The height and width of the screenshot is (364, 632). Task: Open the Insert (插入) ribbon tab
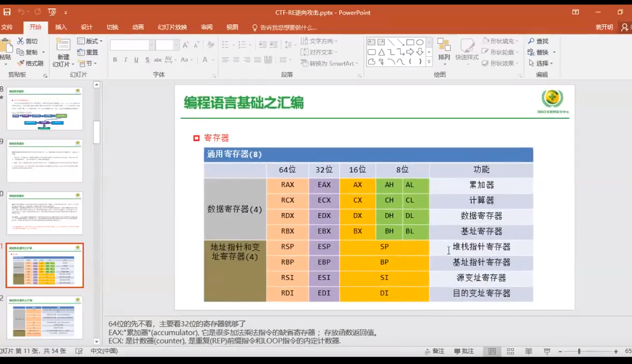pyautogui.click(x=61, y=27)
